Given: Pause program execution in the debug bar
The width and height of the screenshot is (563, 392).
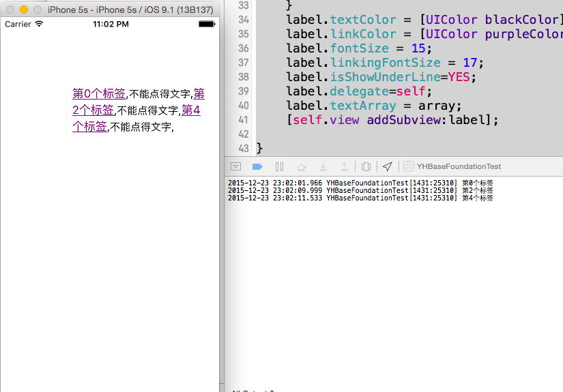Looking at the screenshot, I should coord(279,166).
